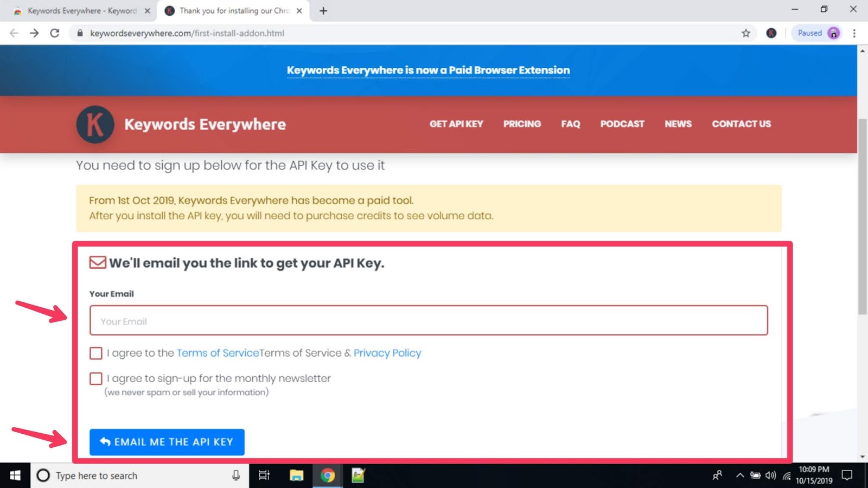Open the blue Terms of Service link
The height and width of the screenshot is (488, 868).
coord(218,353)
